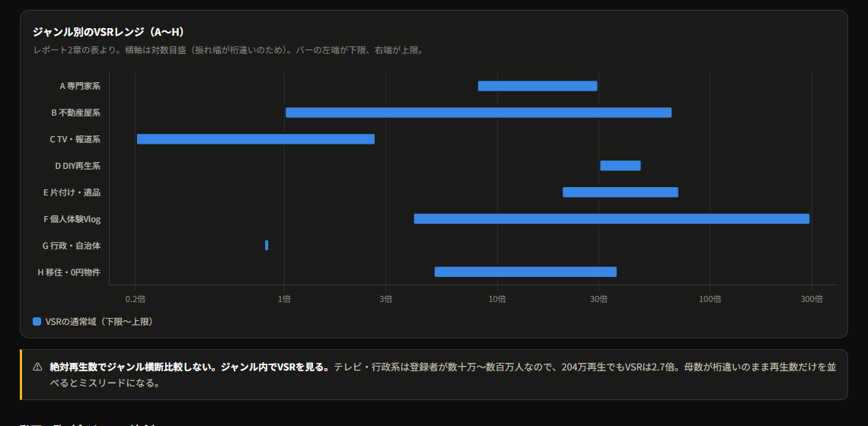This screenshot has width=868, height=426.
Task: Click the G 行政・自治体 axis label
Action: click(72, 245)
